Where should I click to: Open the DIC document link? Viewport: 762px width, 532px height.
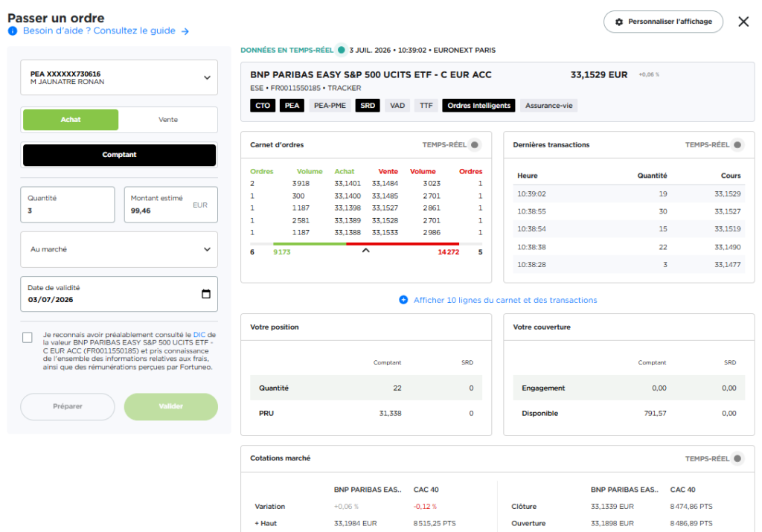point(199,335)
